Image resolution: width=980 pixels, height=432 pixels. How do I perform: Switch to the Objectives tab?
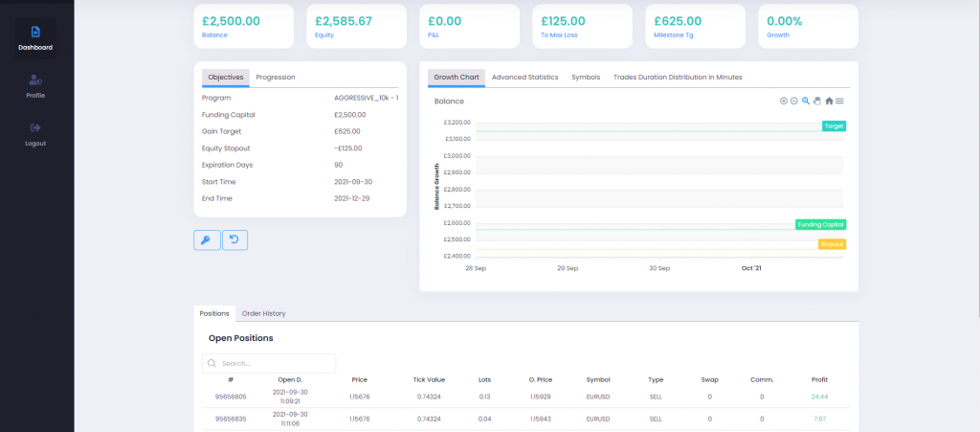(226, 78)
